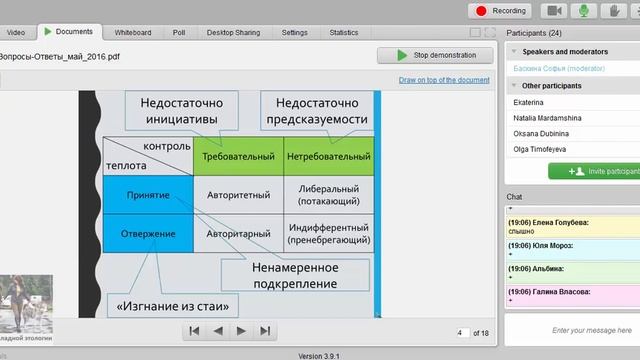Open the Desktop Sharing tab
Viewport: 640px width, 360px height.
point(233,33)
